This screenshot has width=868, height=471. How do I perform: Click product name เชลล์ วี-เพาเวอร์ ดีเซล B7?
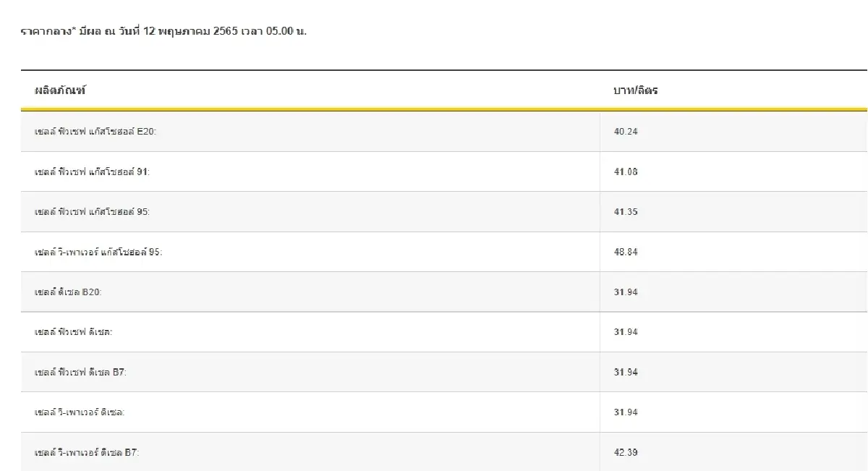click(x=87, y=452)
